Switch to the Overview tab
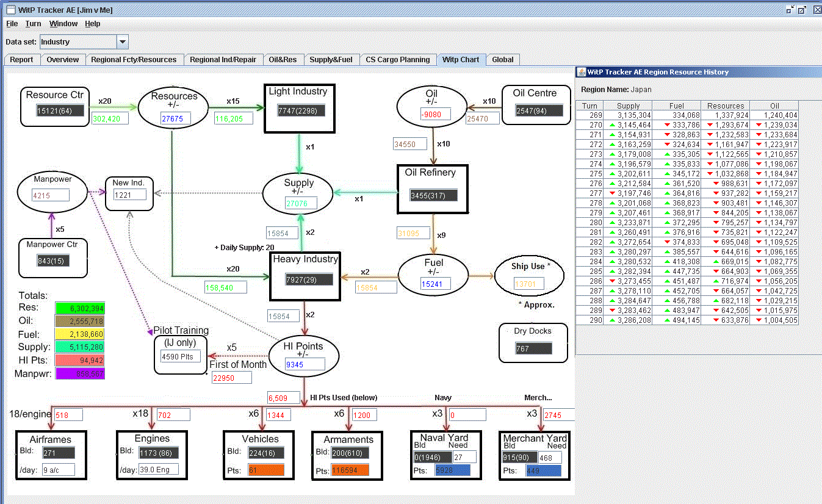Screen dimensions: 822x504 pos(63,60)
